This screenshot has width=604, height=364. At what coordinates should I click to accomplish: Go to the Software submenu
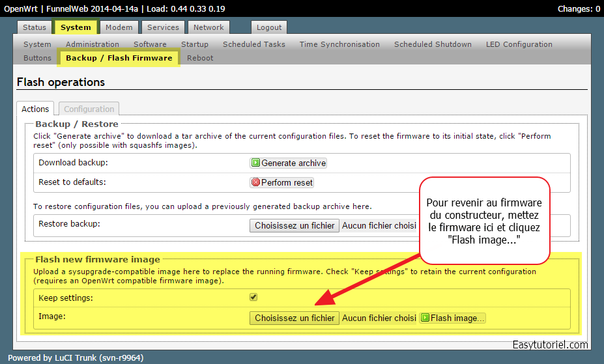click(x=150, y=44)
